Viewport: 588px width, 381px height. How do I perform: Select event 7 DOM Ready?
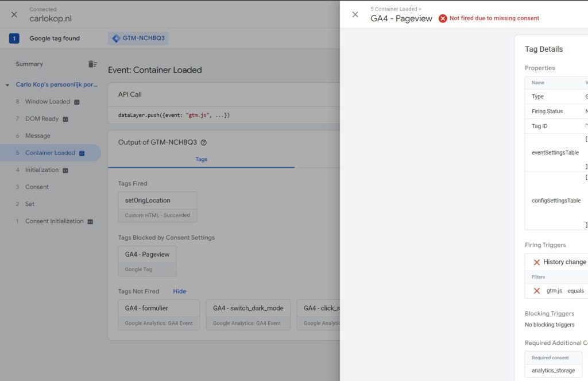click(x=42, y=119)
